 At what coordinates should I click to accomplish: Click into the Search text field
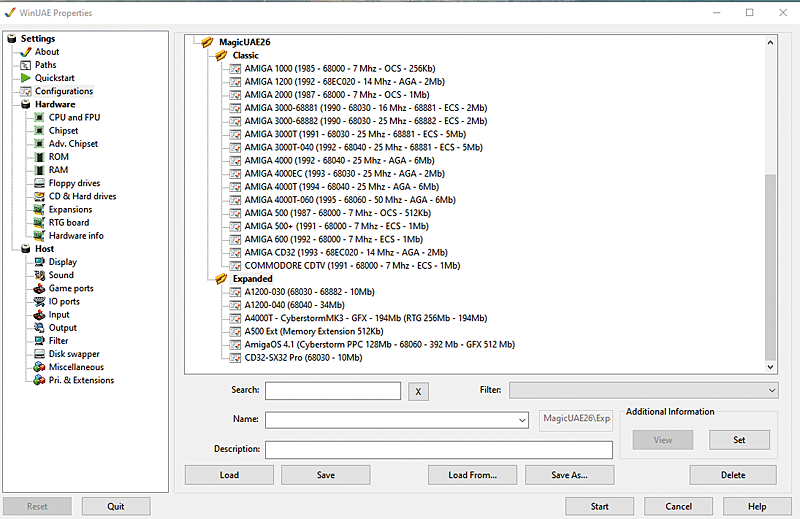(332, 391)
